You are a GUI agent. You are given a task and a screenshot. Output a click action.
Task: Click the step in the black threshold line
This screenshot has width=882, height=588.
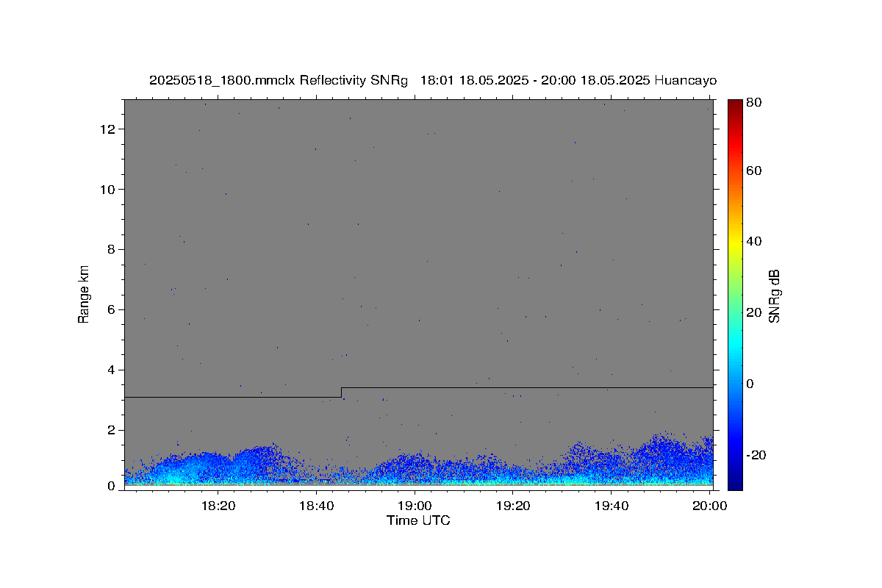(341, 392)
